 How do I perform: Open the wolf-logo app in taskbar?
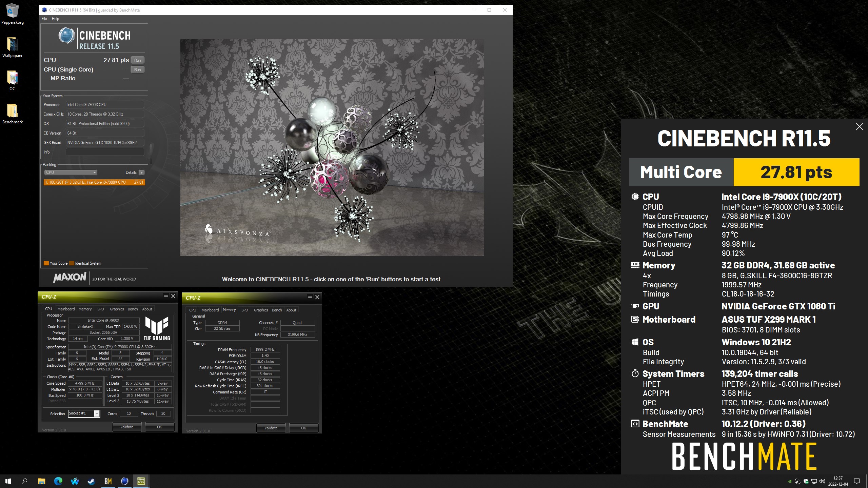(75, 481)
